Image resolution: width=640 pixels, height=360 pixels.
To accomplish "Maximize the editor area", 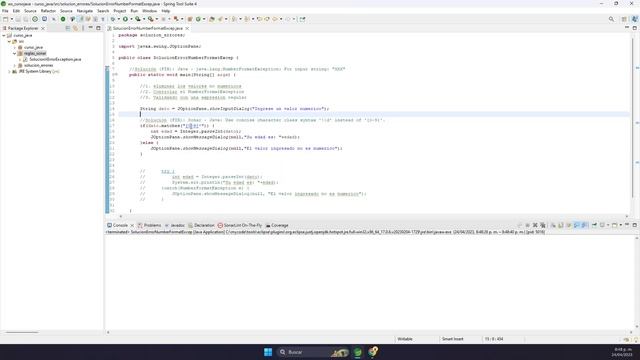I will click(x=635, y=28).
